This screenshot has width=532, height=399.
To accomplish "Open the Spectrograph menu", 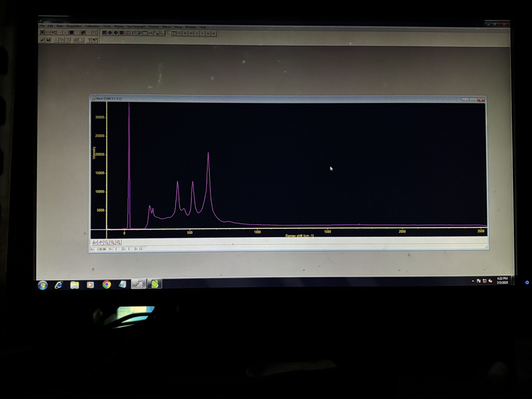I will click(x=136, y=26).
